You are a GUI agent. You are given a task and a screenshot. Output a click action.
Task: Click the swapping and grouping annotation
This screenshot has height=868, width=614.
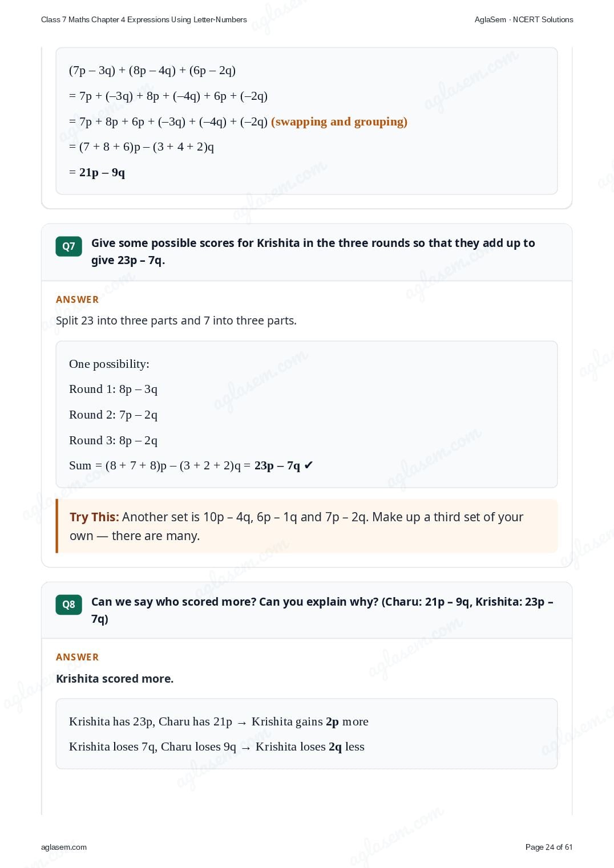[339, 121]
